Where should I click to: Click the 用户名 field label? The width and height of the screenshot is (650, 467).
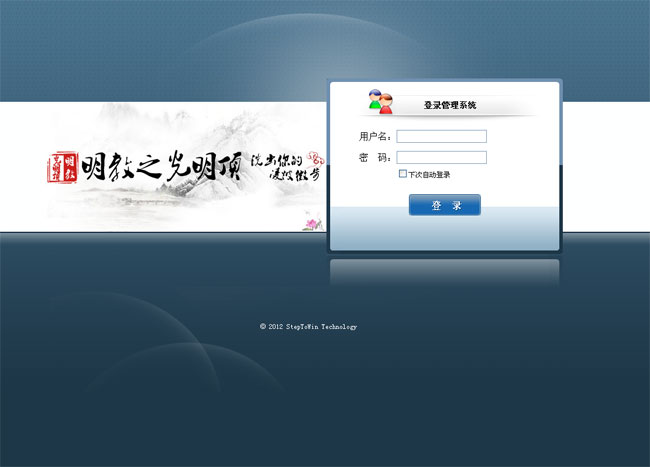(x=375, y=136)
